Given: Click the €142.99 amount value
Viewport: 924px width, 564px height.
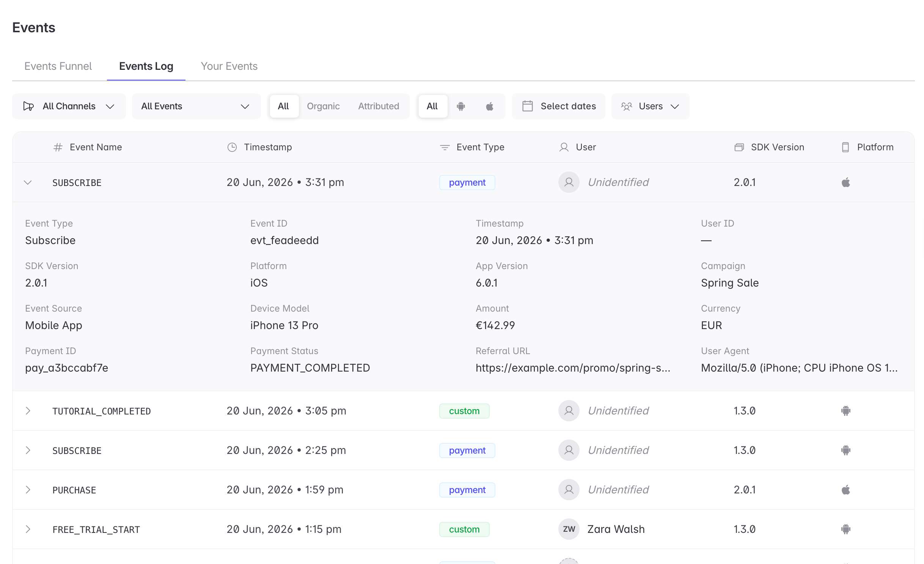Looking at the screenshot, I should point(495,326).
